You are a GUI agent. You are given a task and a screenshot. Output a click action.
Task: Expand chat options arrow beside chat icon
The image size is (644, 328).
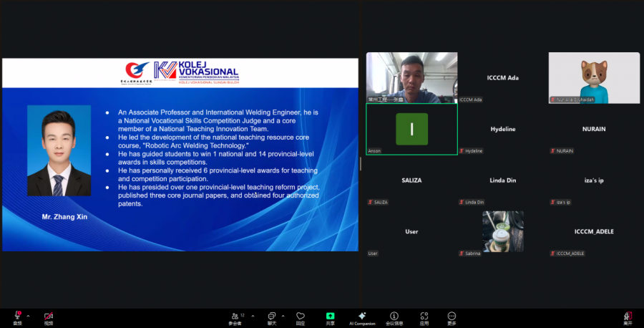coord(283,315)
